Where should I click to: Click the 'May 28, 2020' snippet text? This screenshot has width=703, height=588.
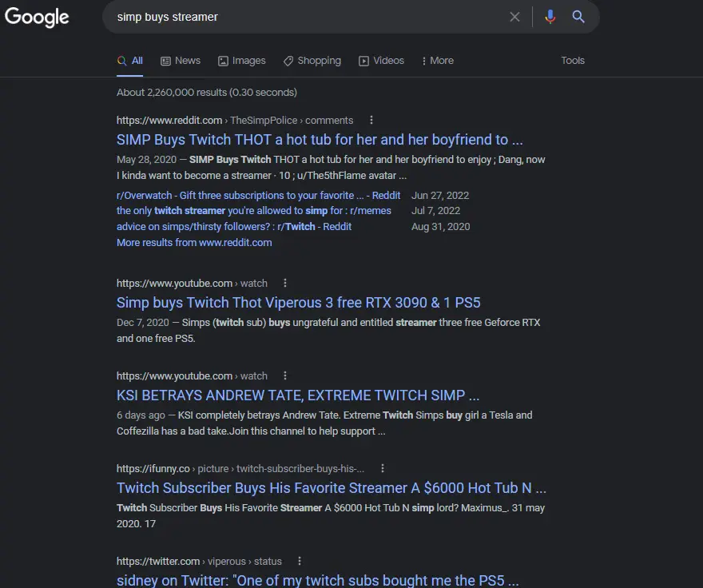147,160
